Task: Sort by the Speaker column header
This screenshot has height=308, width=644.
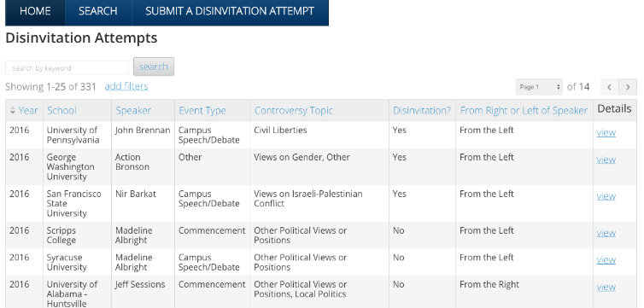Action: pos(133,110)
